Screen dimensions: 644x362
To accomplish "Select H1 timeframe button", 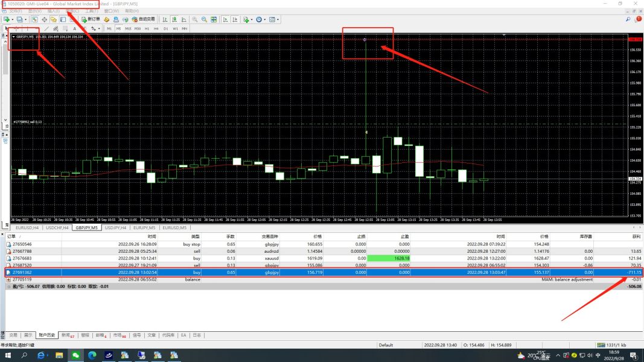I will pyautogui.click(x=147, y=28).
